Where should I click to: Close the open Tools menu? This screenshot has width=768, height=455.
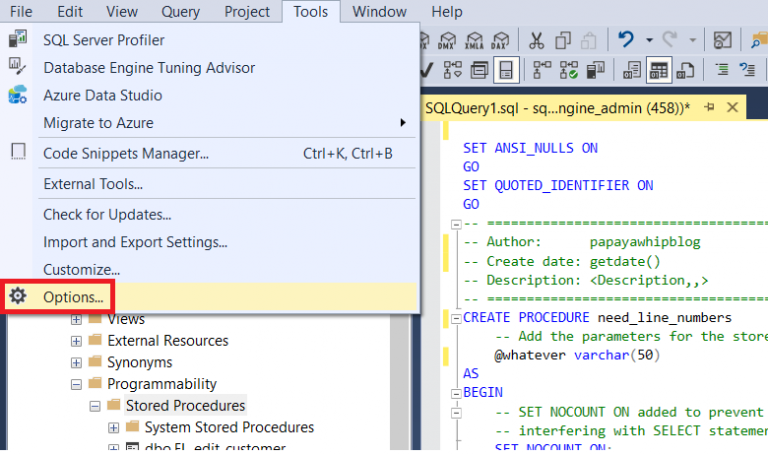point(311,11)
